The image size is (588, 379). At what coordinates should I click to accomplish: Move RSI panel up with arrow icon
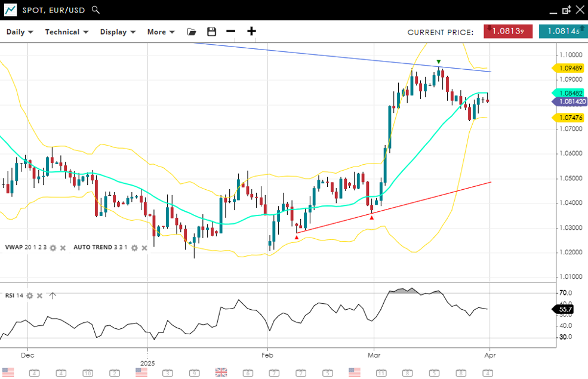tap(53, 295)
